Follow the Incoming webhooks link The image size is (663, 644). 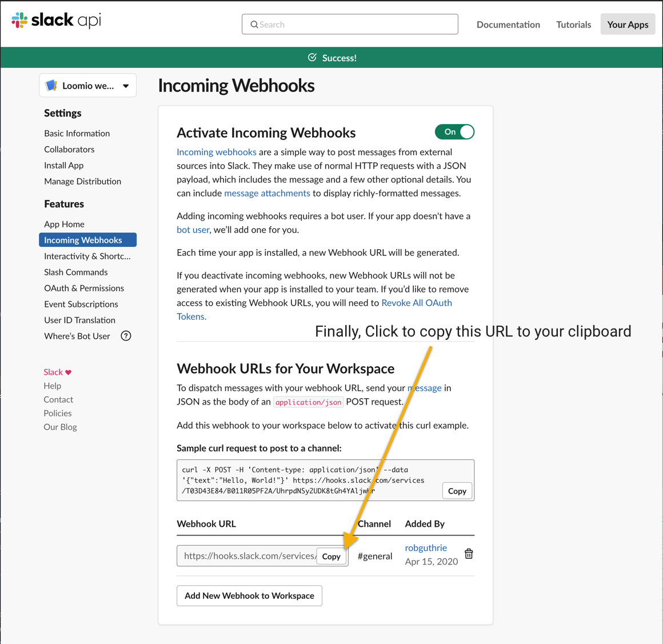(x=217, y=152)
